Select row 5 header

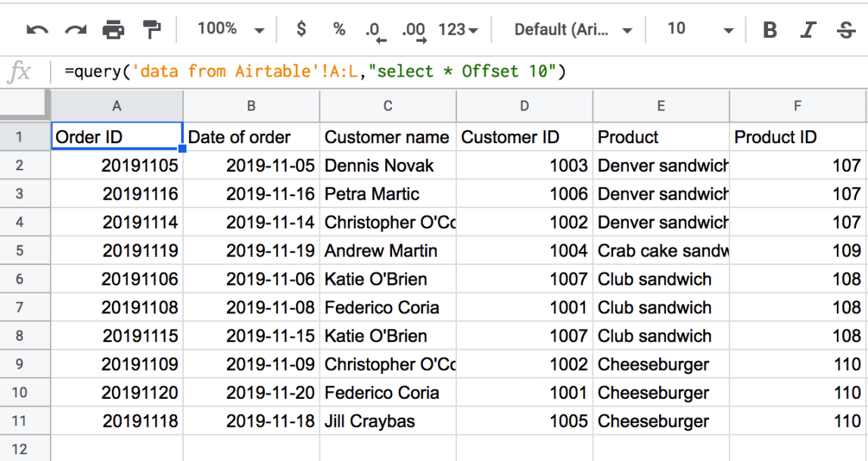coord(20,251)
